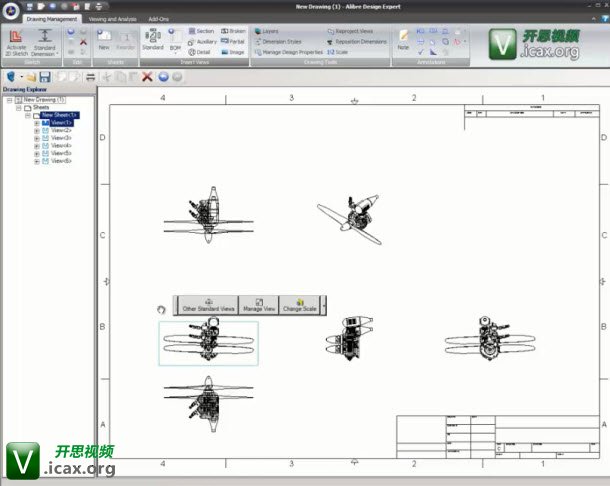The height and width of the screenshot is (486, 610).
Task: Click Manage View popup button
Action: click(259, 305)
